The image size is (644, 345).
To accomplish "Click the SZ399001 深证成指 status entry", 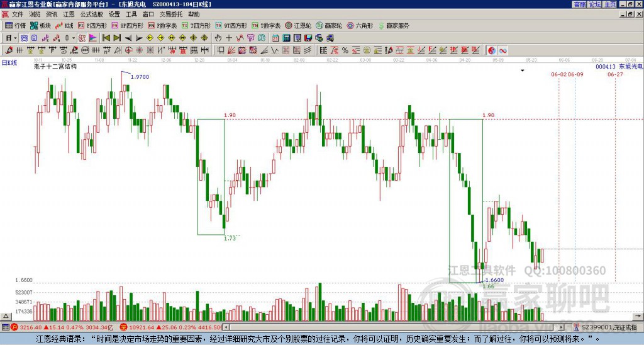I will click(609, 327).
